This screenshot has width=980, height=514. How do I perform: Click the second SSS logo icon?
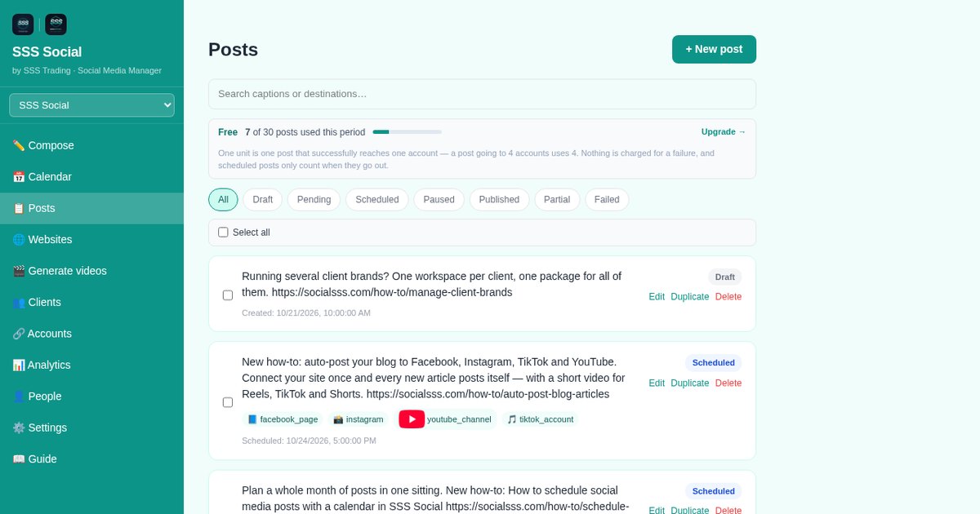(56, 24)
